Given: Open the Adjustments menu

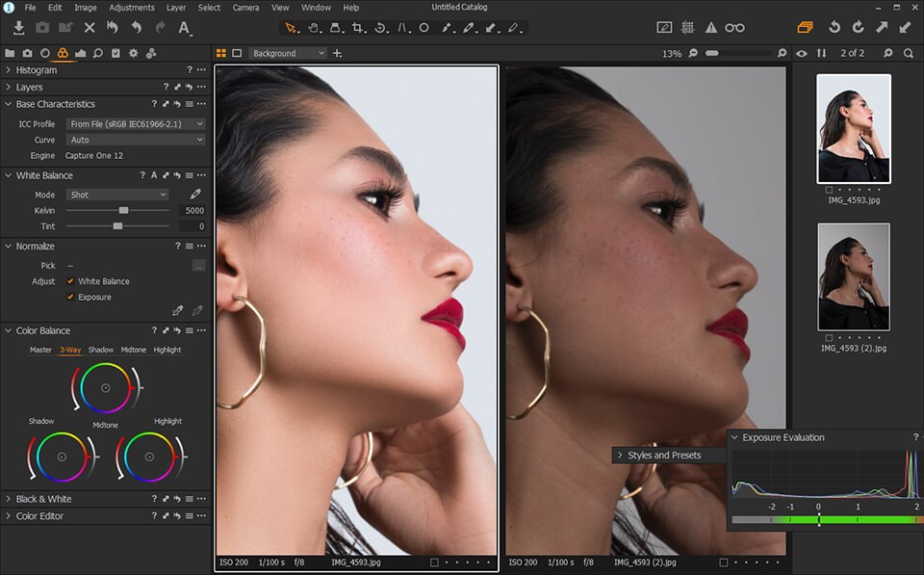Looking at the screenshot, I should tap(132, 7).
